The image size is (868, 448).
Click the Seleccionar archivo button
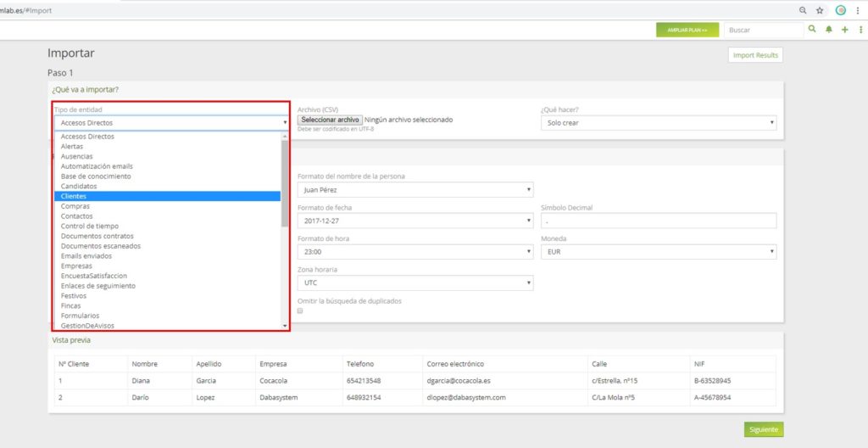[x=330, y=120]
